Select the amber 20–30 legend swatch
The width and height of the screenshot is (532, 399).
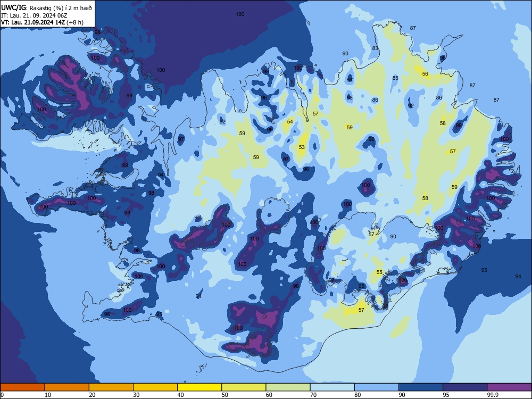pos(111,387)
